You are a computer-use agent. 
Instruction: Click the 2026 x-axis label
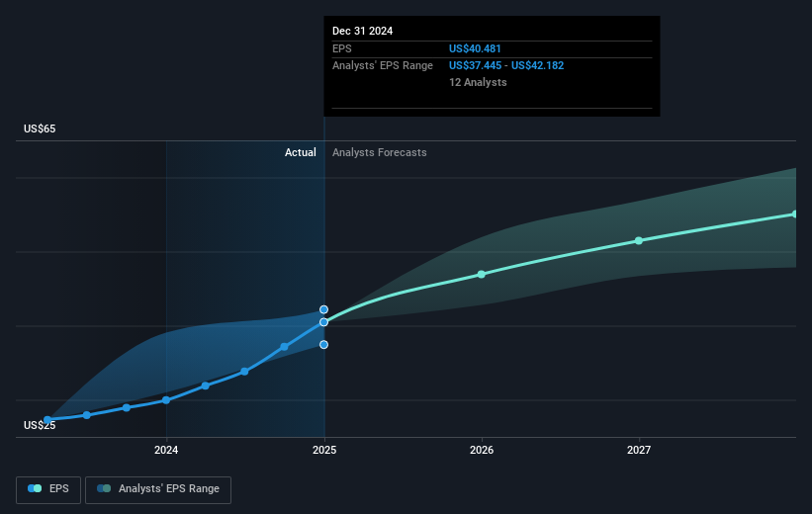[x=482, y=450]
